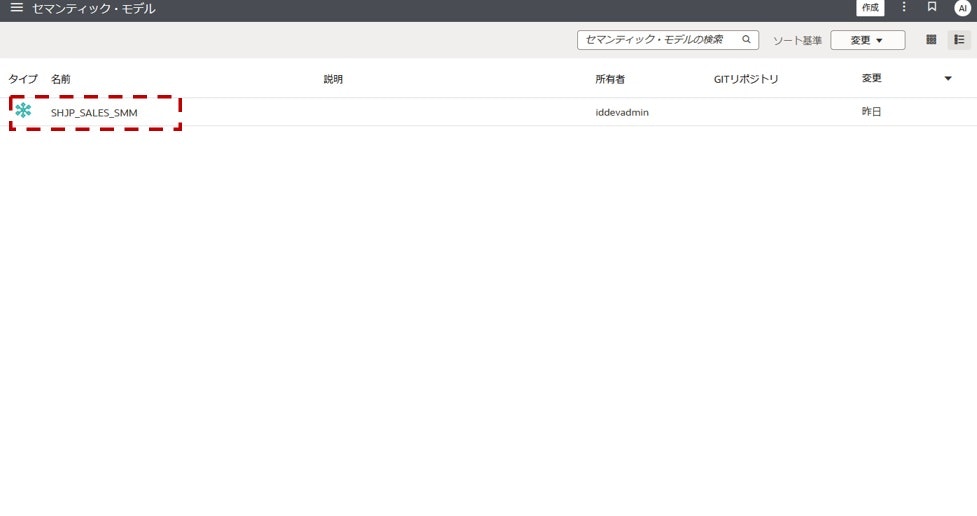Viewport: 977px width, 516px height.
Task: Click the セマンティック・モデル page title
Action: (x=93, y=9)
